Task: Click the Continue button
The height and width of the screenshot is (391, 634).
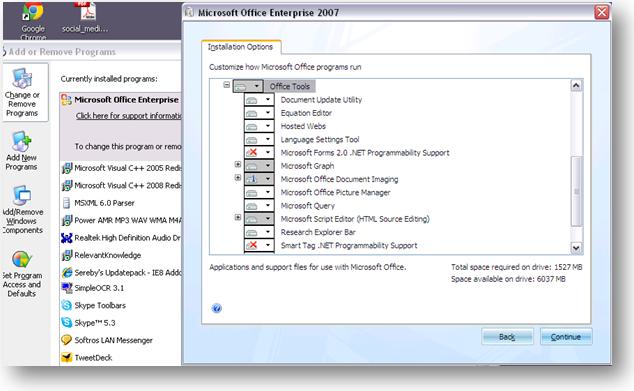Action: click(566, 336)
